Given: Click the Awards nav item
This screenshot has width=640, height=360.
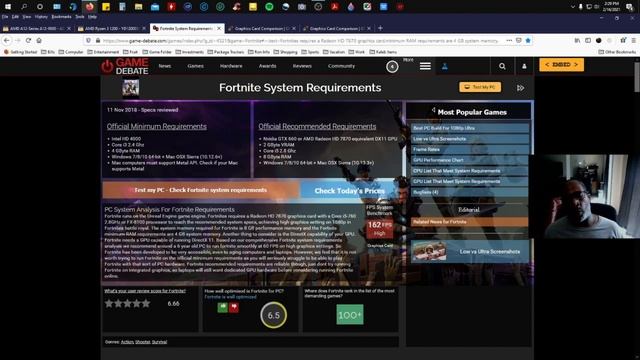Looking at the screenshot, I should 267,66.
